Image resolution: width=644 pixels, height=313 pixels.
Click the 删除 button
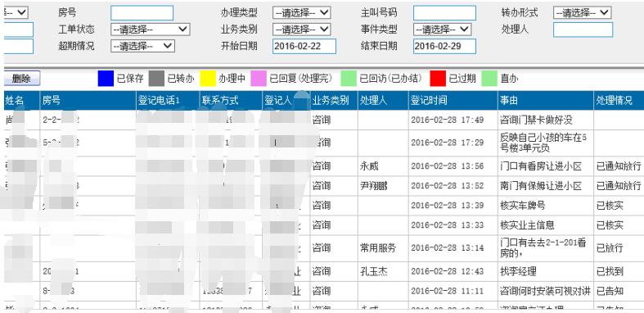point(22,78)
